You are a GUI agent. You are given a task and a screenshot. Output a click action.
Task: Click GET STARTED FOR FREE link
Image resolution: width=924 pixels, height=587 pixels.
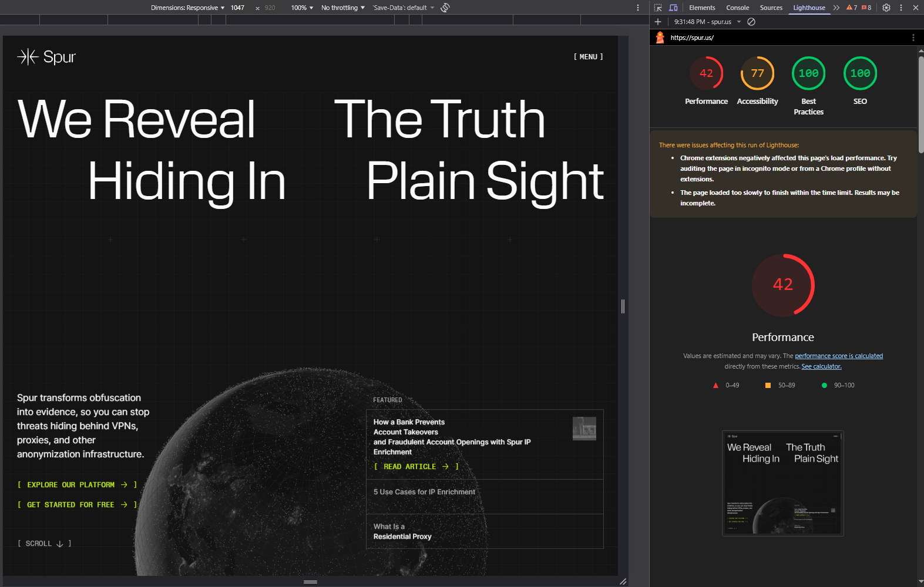coord(77,505)
